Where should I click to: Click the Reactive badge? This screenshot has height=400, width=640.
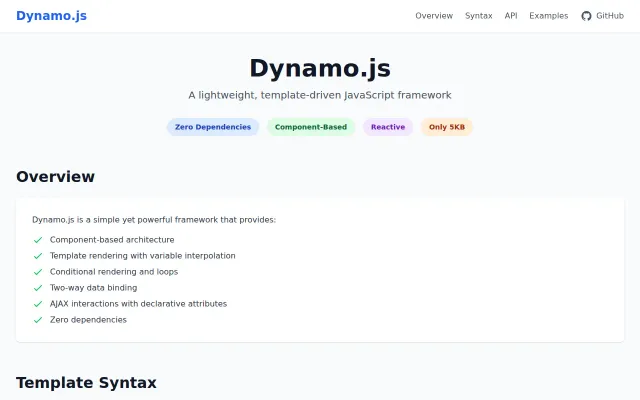coord(388,127)
